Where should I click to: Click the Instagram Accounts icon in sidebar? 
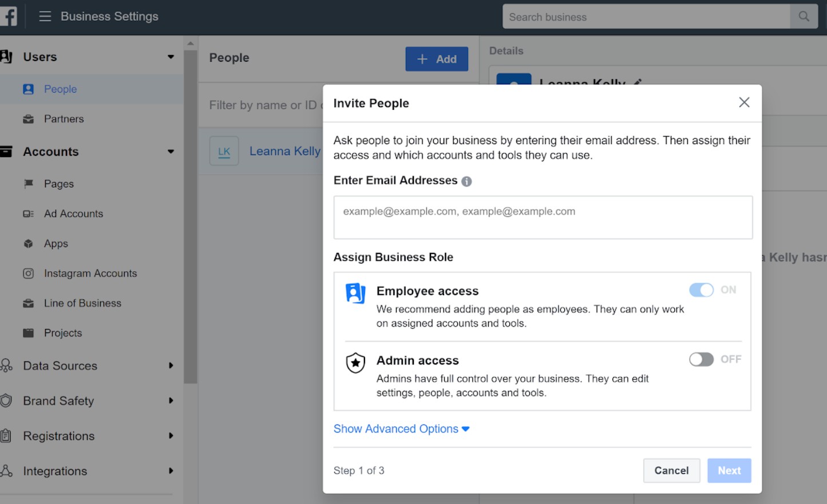pos(28,273)
